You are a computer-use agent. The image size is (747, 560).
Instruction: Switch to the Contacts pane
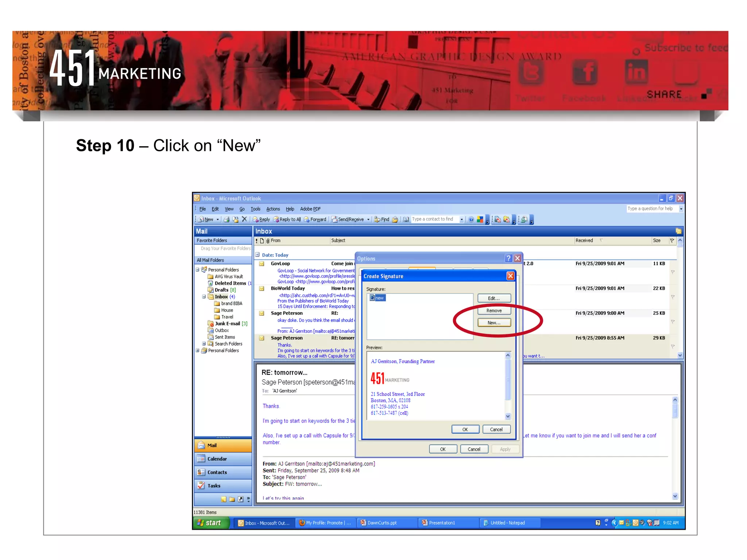(x=223, y=472)
